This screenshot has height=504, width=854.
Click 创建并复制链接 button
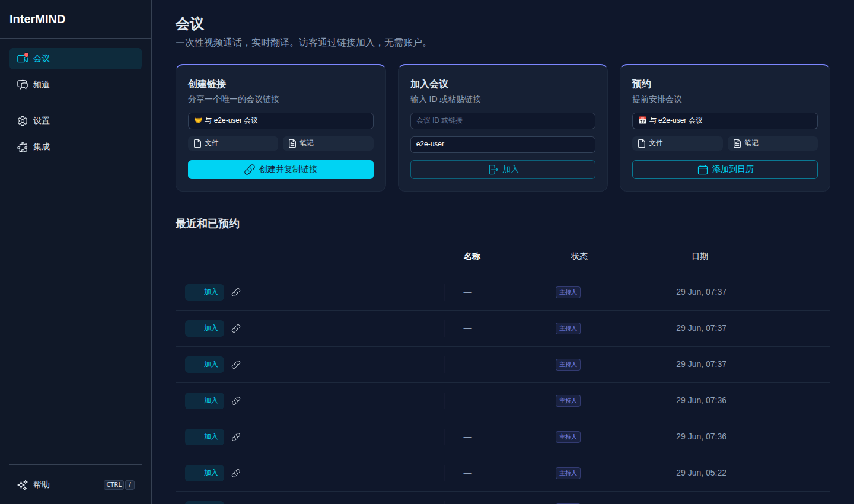pyautogui.click(x=281, y=170)
